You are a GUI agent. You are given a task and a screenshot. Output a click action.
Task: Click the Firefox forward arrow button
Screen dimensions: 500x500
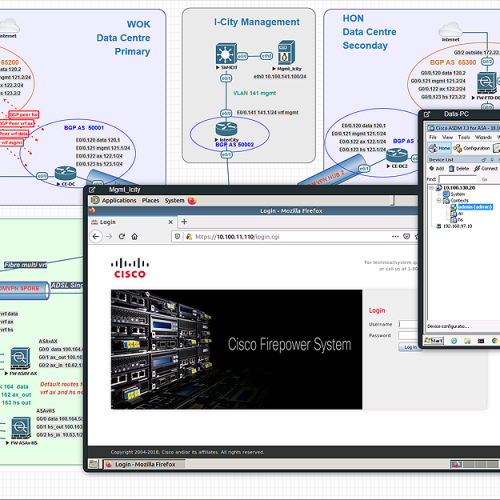coord(109,236)
